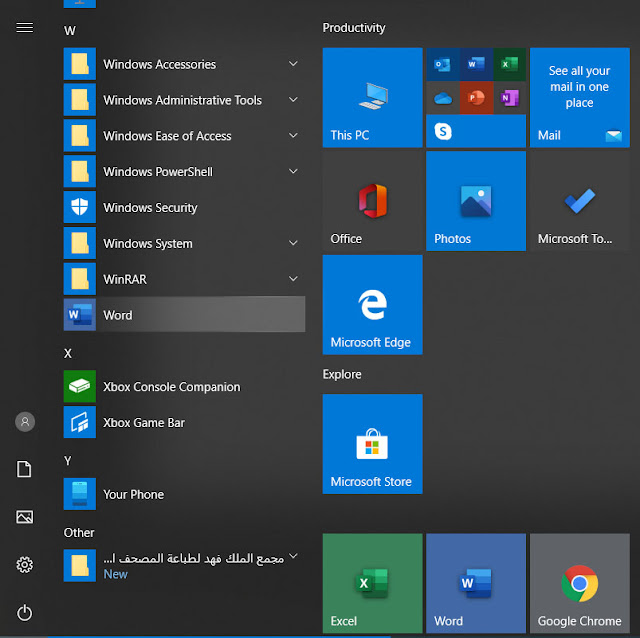Screen dimensions: 640x638
Task: Click the user account icon
Action: click(x=25, y=422)
